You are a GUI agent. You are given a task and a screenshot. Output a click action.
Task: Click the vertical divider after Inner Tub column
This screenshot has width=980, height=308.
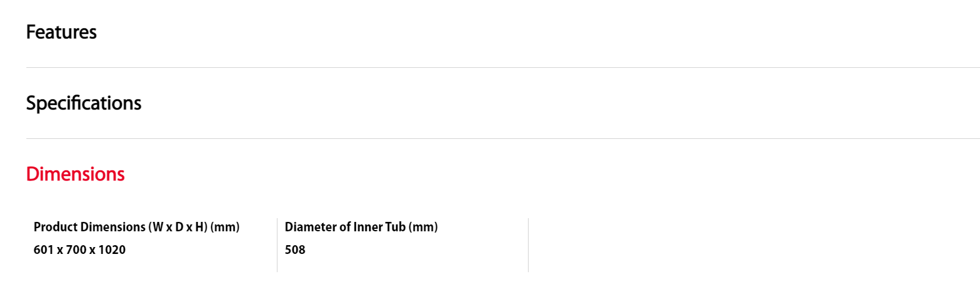point(528,245)
